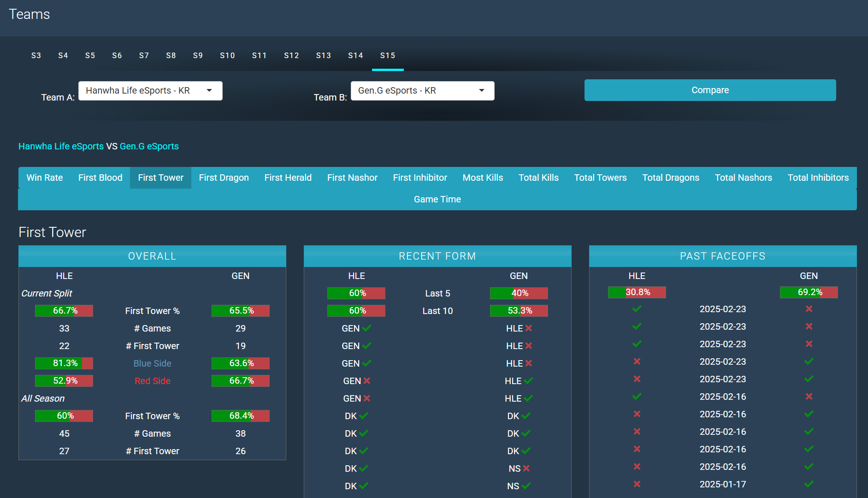
Task: Click GEN all season 68.4% bar
Action: (241, 416)
